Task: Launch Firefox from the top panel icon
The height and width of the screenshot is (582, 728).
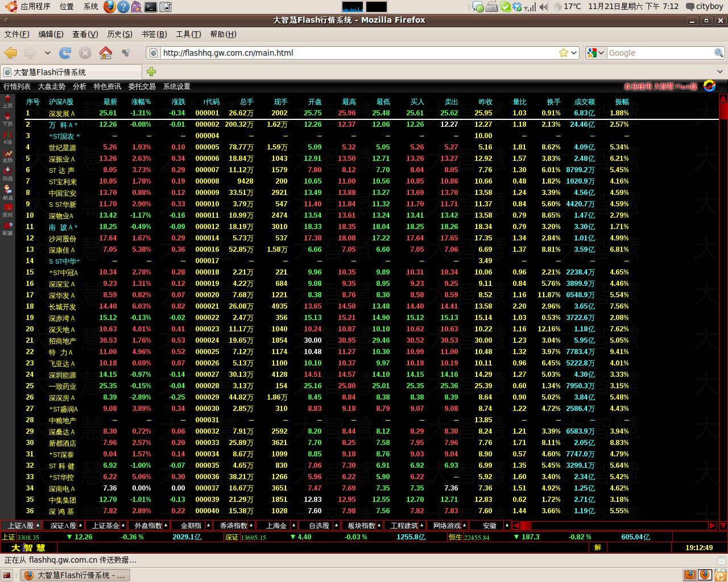Action: 110,6
